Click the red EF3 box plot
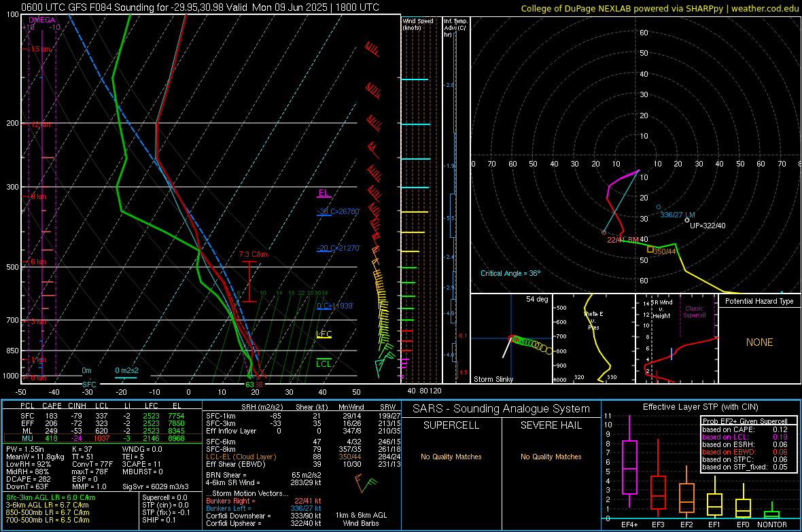802x532 pixels. pyautogui.click(x=658, y=492)
